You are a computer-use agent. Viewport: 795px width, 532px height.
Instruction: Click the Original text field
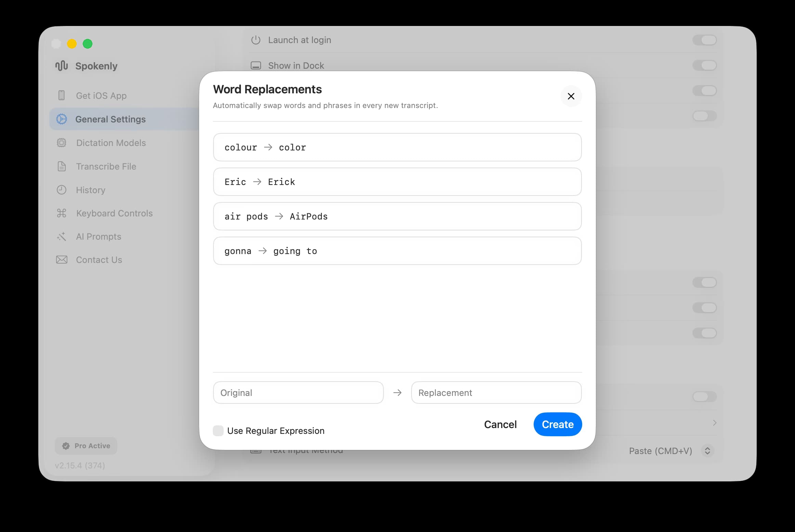298,393
